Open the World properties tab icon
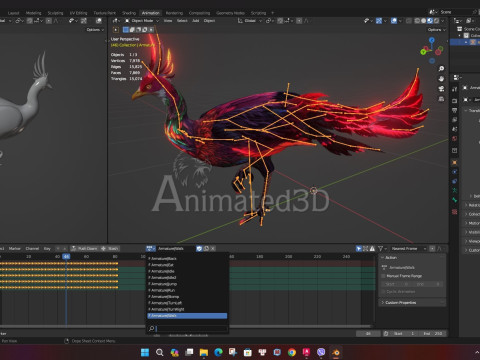This screenshot has height=360, width=480. pos(455,138)
